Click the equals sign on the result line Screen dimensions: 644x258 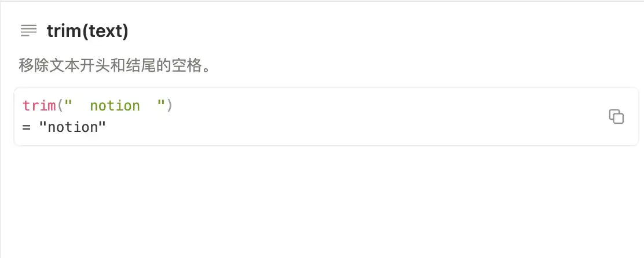(27, 127)
